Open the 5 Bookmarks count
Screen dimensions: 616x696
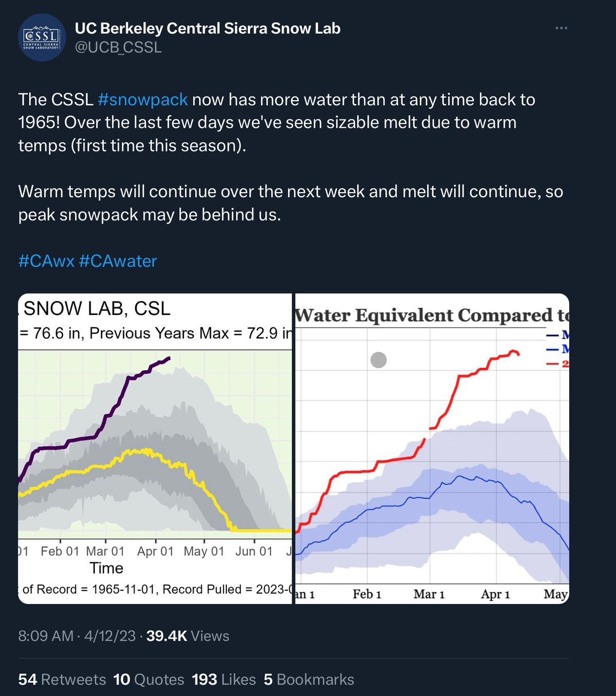pyautogui.click(x=309, y=680)
